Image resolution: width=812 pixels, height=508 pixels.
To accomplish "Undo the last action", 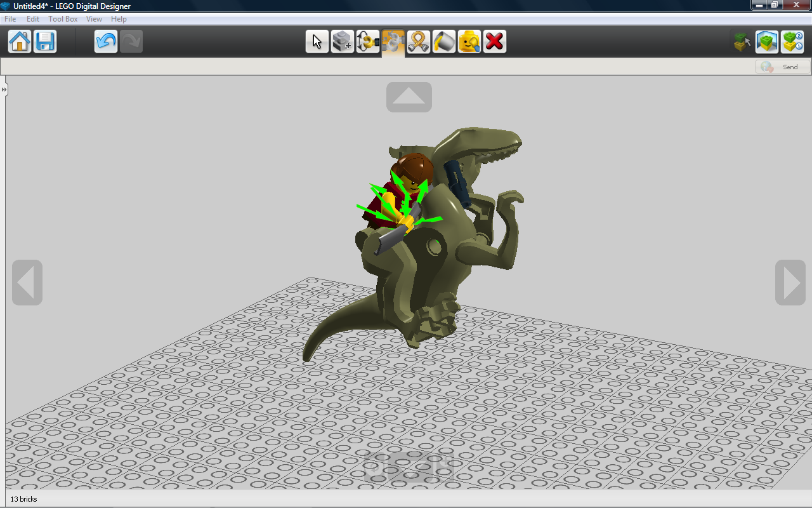I will point(106,42).
